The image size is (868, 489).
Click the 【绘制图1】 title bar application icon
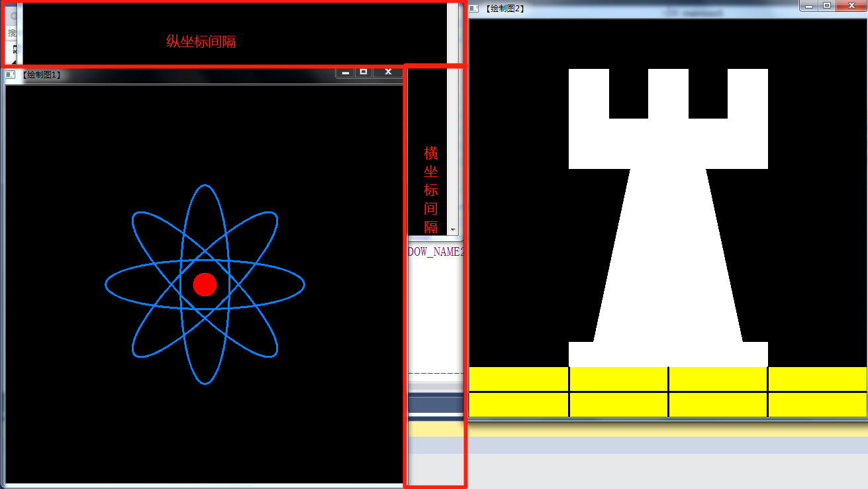[9, 76]
